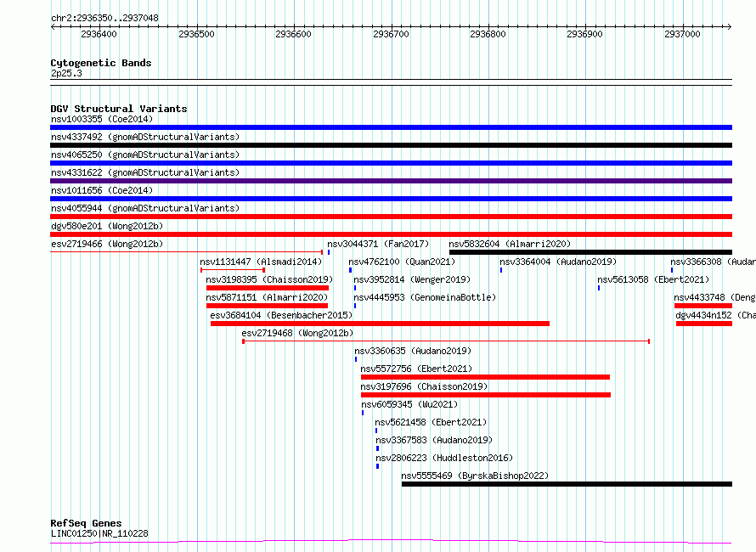Image resolution: width=756 pixels, height=552 pixels.
Task: Select nsv5832604 (Almarri2020) black bar
Action: point(590,252)
